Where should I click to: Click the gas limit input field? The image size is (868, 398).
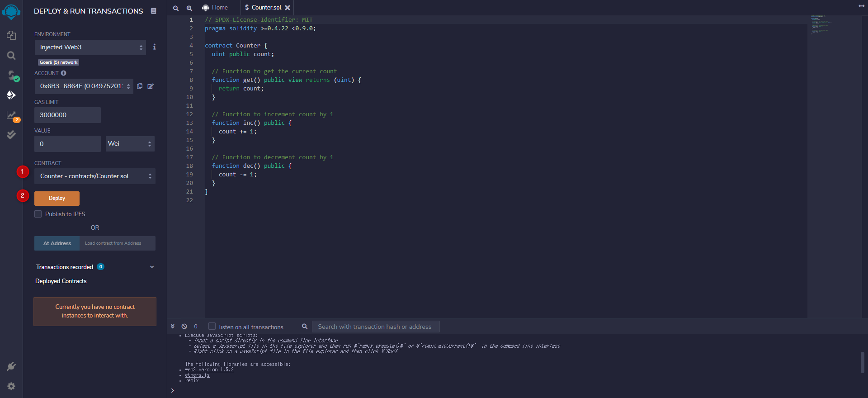tap(67, 115)
